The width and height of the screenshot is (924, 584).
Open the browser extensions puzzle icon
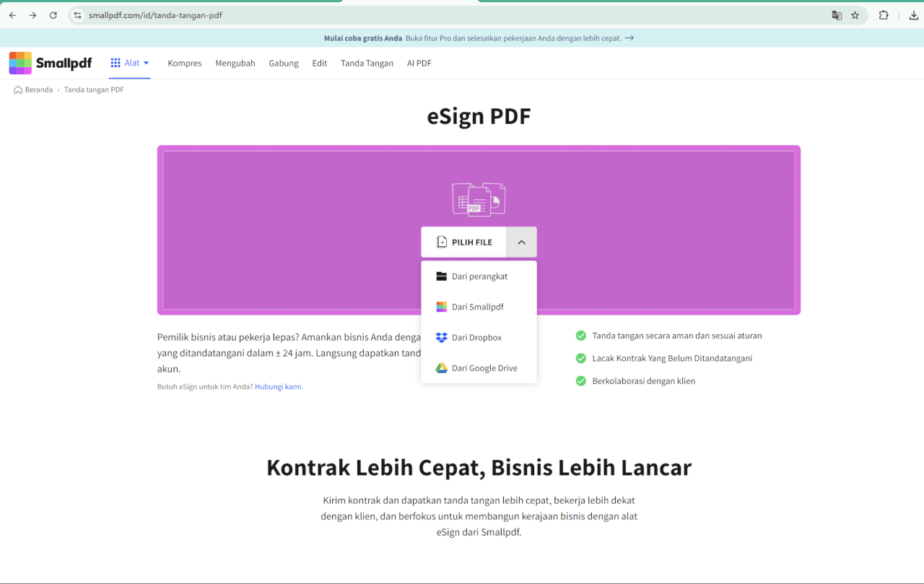coord(883,14)
